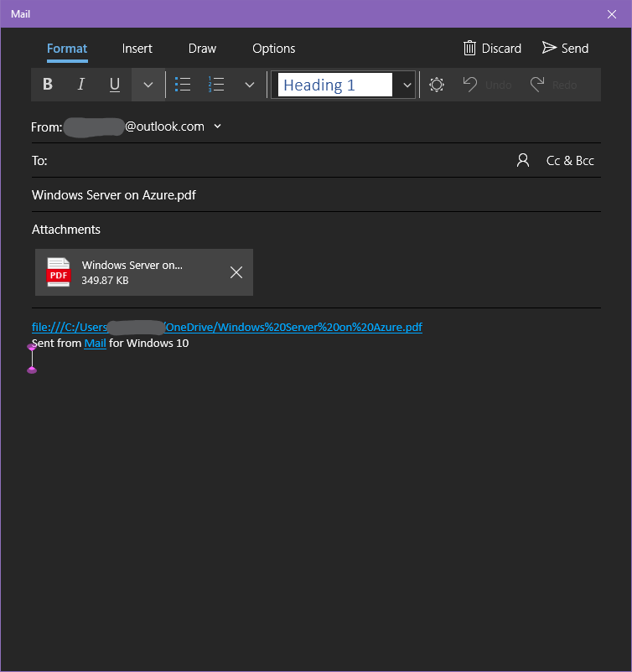
Task: Click the light/dark brightness sun icon
Action: point(437,85)
